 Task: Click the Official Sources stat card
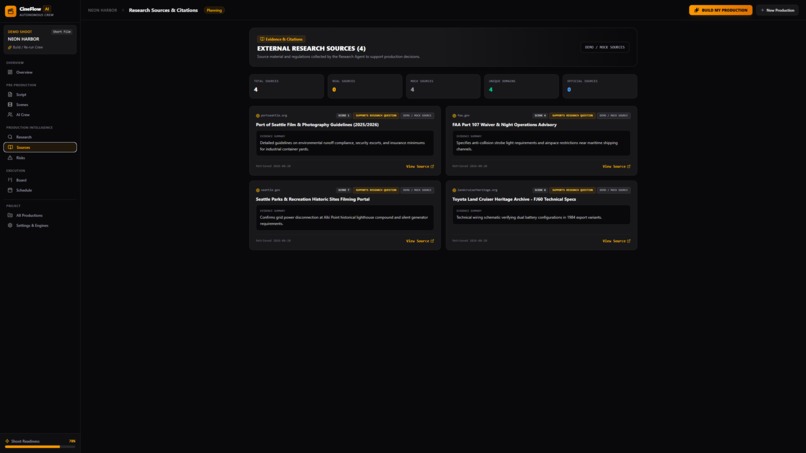[599, 86]
